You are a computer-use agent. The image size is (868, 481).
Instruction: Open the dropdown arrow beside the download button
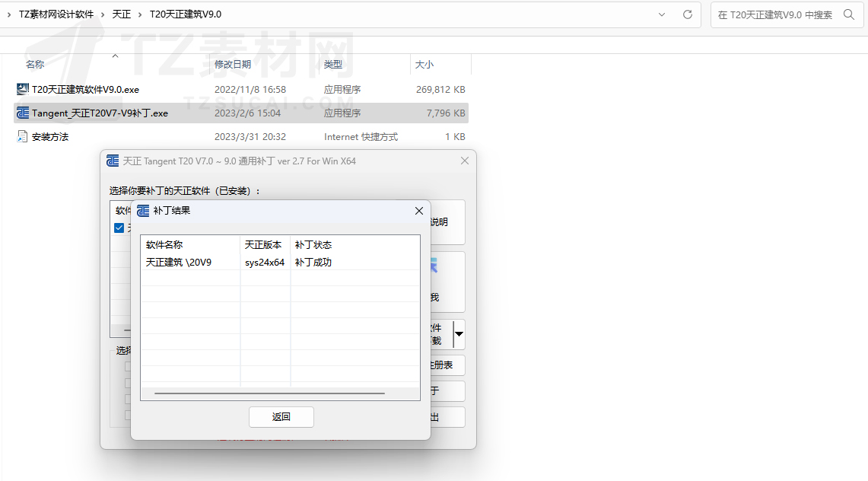(x=459, y=334)
